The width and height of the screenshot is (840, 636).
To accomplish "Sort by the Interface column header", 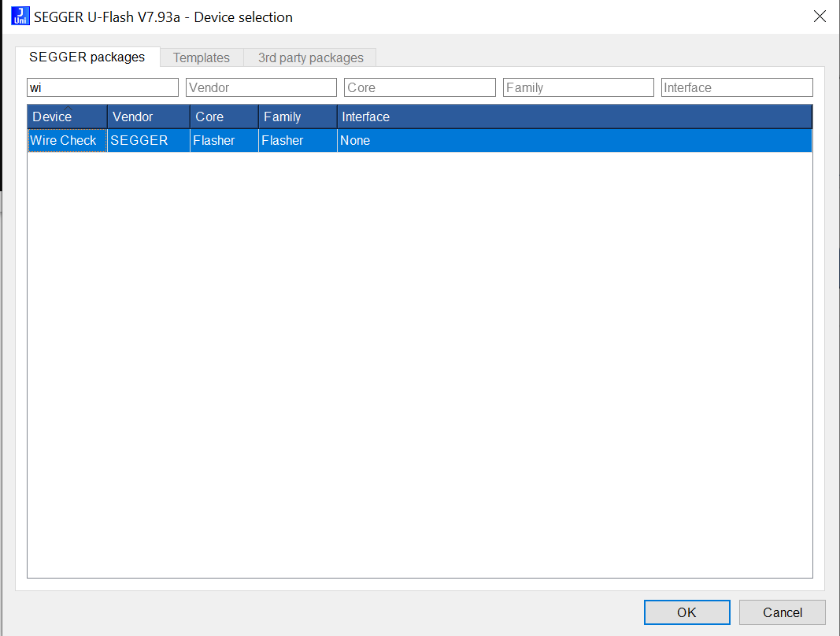I will [x=574, y=117].
